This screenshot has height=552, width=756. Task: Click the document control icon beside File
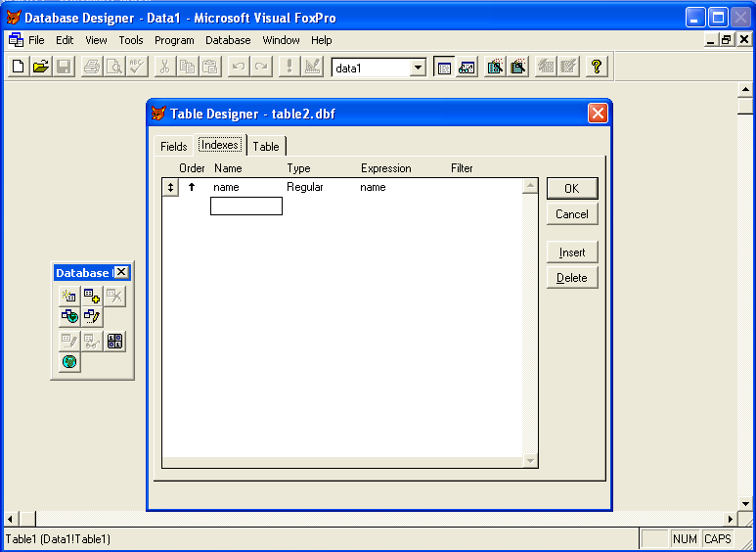[16, 40]
